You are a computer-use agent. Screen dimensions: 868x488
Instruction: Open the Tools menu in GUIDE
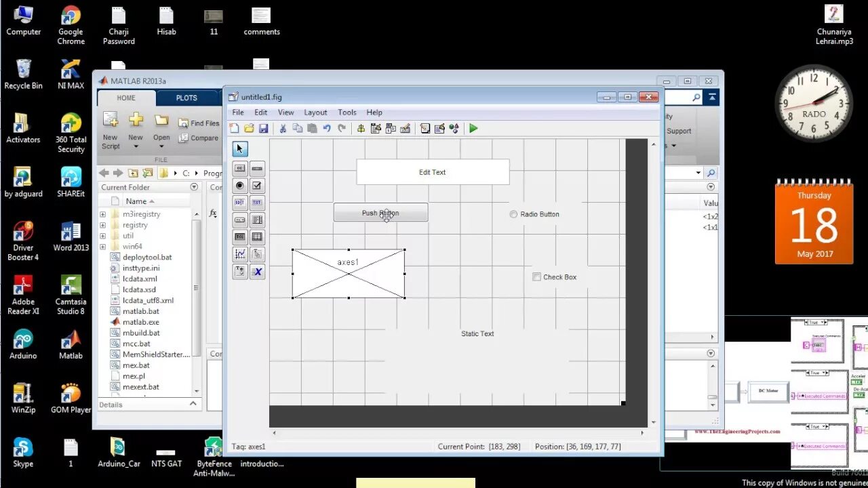coord(347,113)
